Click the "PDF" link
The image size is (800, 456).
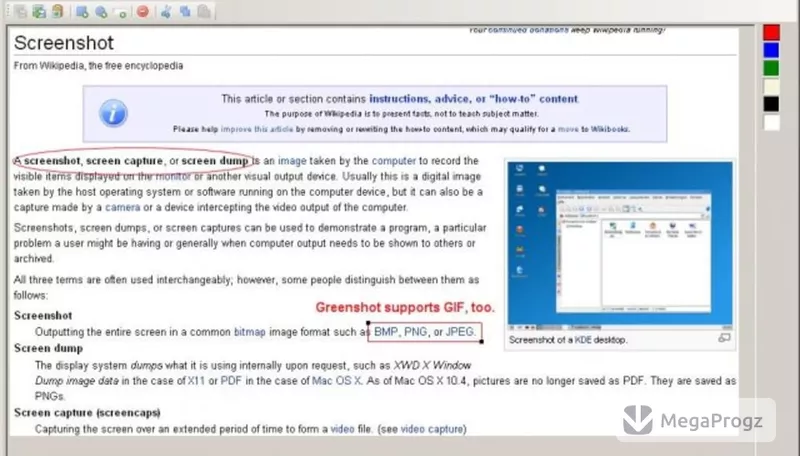point(231,381)
